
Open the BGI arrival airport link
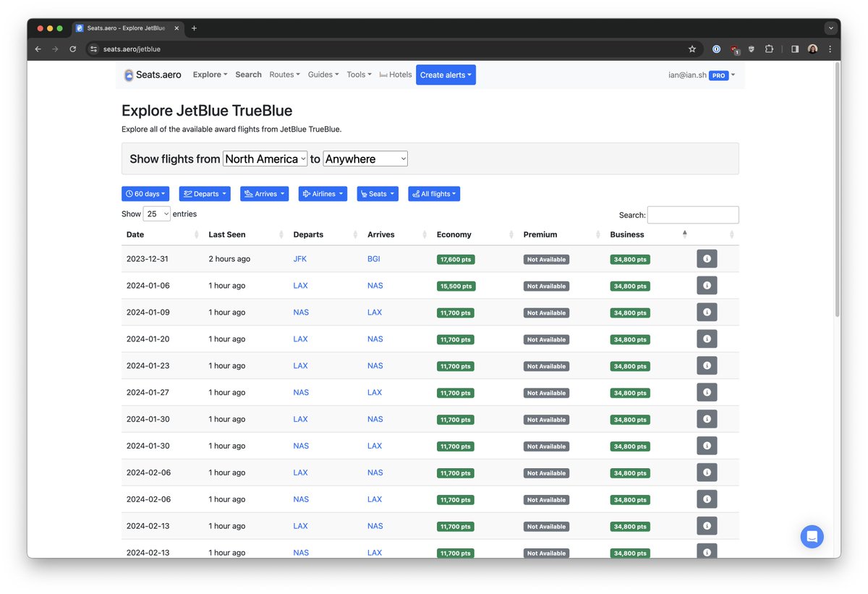pos(373,259)
